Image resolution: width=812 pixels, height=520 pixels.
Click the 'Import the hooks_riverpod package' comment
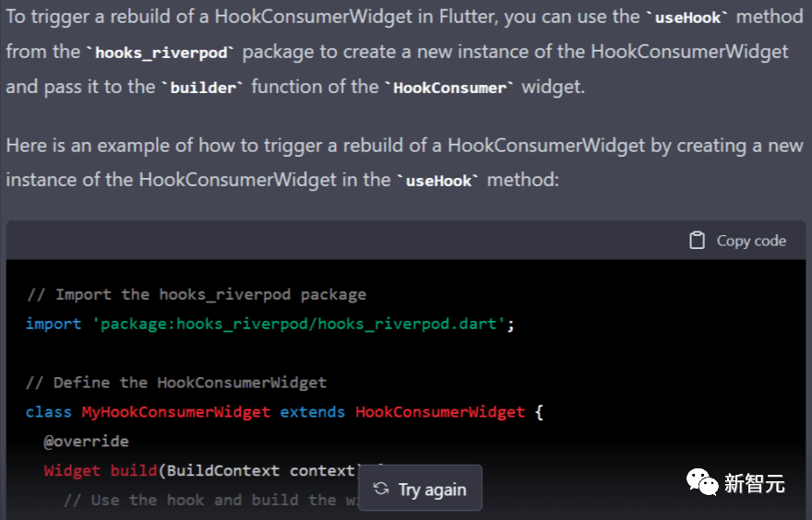pyautogui.click(x=197, y=294)
